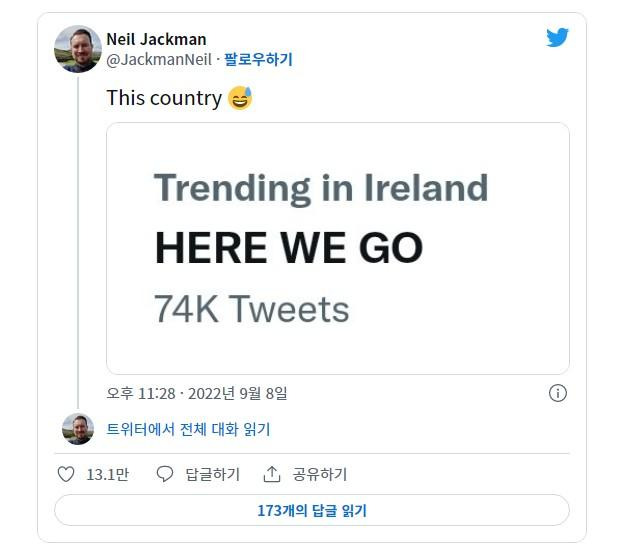Click the reply speech bubble icon
Viewport: 622px width, 556px height.
tap(165, 474)
